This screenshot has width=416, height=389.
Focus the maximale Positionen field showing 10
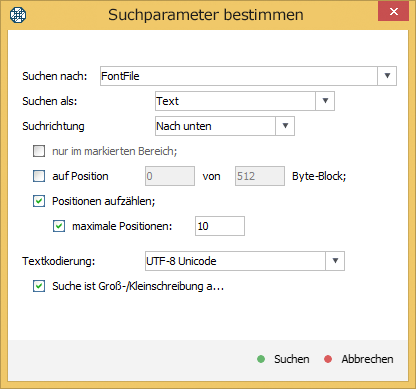click(220, 226)
